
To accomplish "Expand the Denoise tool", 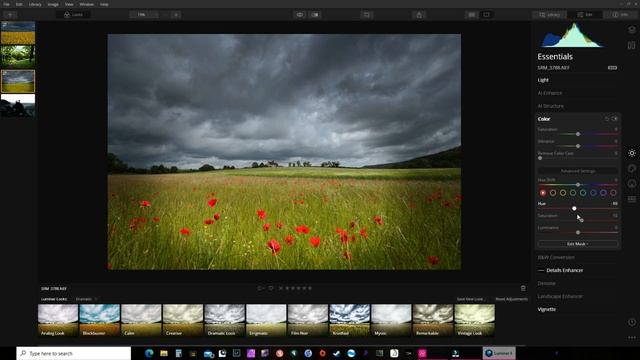I will pos(547,283).
